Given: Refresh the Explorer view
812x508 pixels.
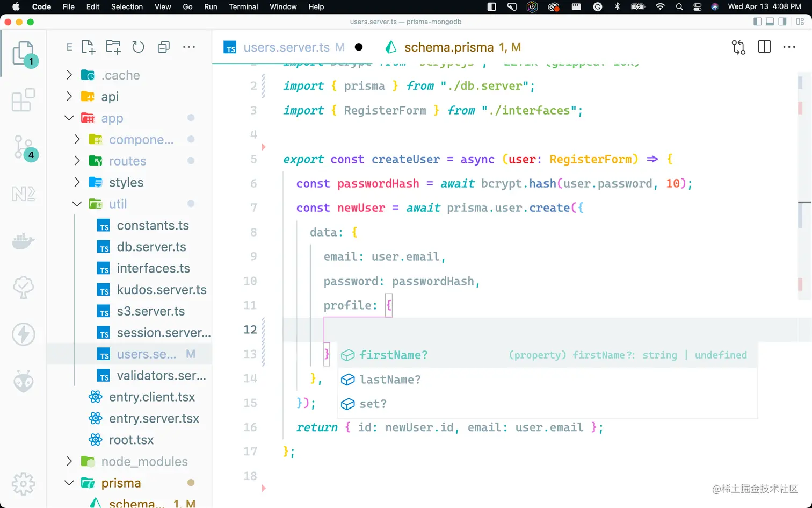Looking at the screenshot, I should tap(139, 47).
